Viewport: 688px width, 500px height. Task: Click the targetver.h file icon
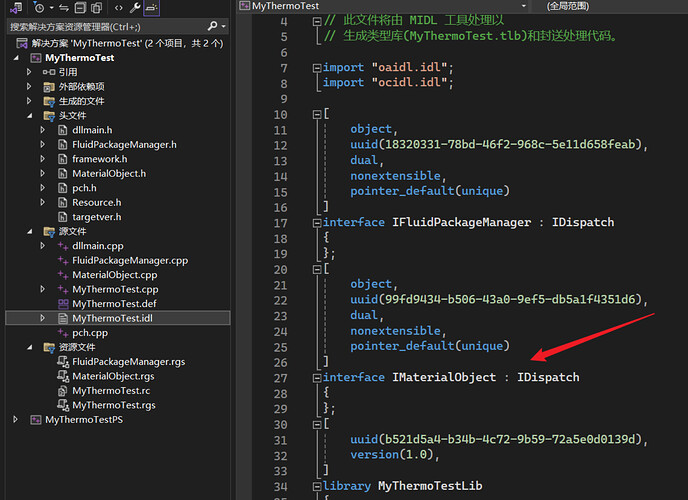tap(63, 217)
